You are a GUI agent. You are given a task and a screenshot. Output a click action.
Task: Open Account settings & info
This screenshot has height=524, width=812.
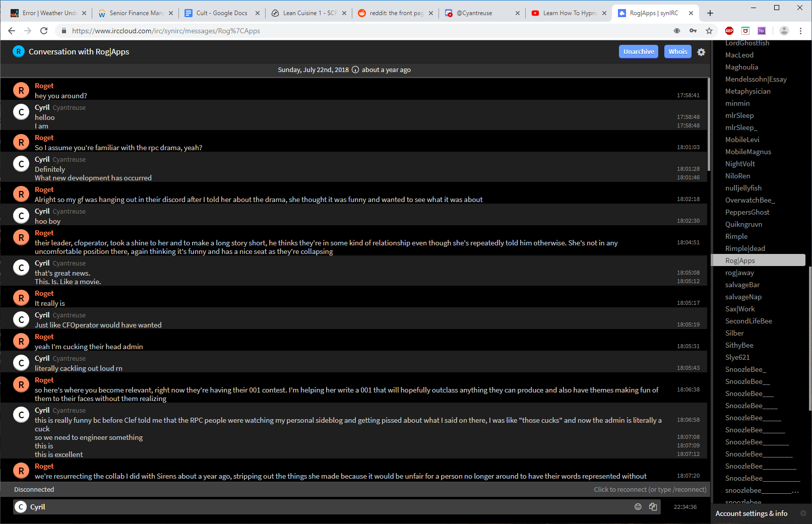[x=751, y=513]
